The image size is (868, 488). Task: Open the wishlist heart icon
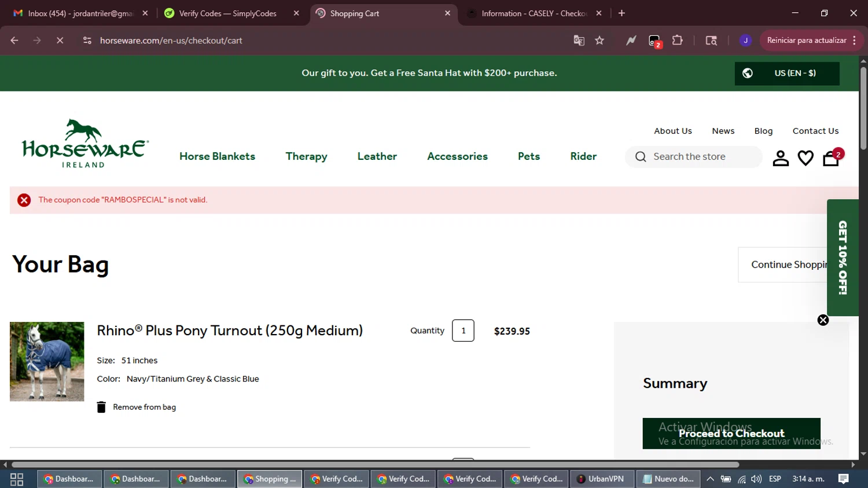coord(806,158)
